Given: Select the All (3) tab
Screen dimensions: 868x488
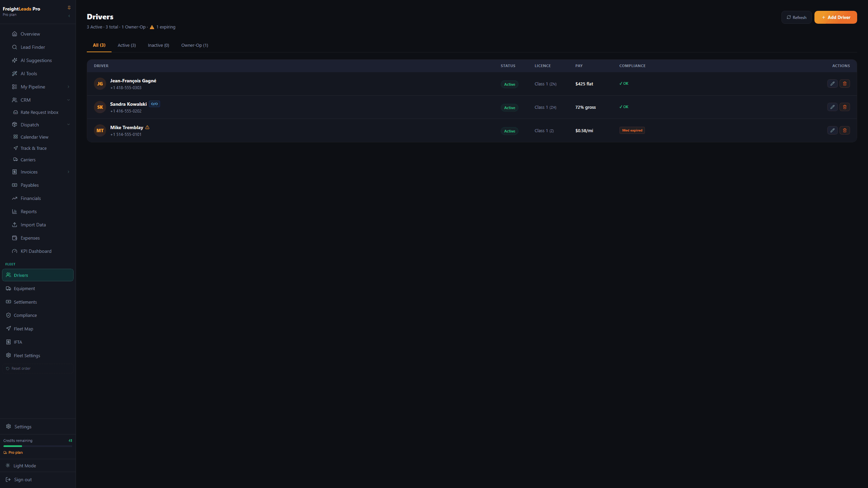Looking at the screenshot, I should [99, 45].
